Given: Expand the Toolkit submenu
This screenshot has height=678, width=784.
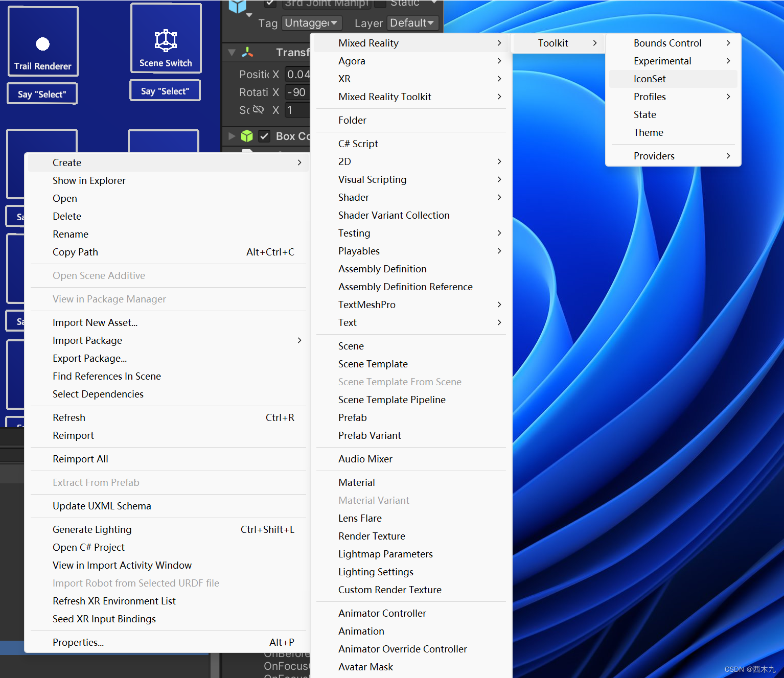Looking at the screenshot, I should tap(559, 43).
